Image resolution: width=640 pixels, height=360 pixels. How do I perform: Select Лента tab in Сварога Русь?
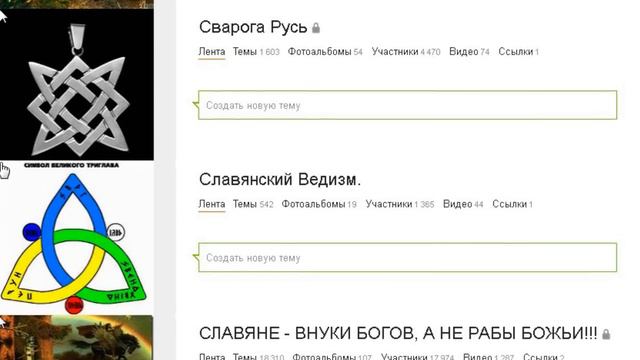[x=211, y=52]
